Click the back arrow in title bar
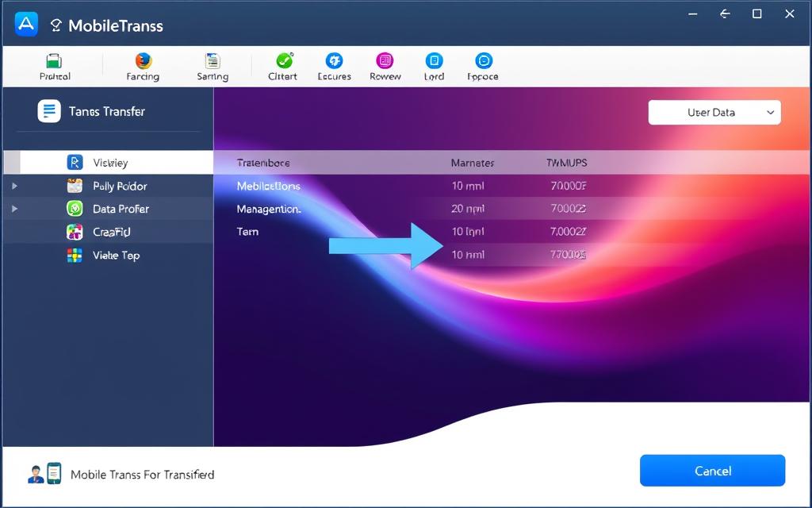Image resolution: width=812 pixels, height=508 pixels. point(724,14)
